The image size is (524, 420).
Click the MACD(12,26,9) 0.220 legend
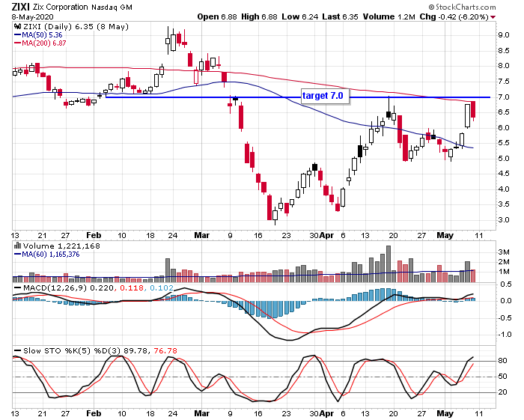(64, 287)
